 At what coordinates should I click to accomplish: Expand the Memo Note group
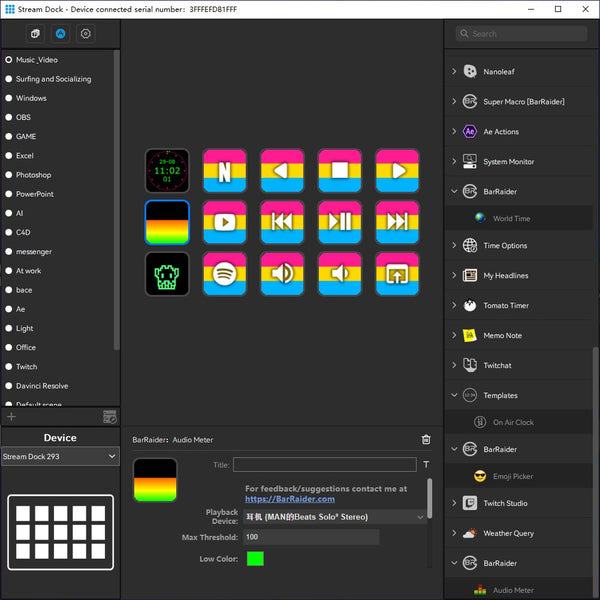pyautogui.click(x=454, y=335)
